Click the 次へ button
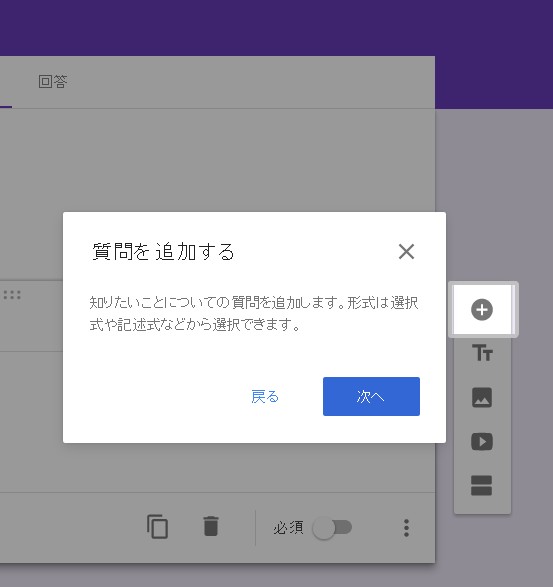 click(371, 396)
